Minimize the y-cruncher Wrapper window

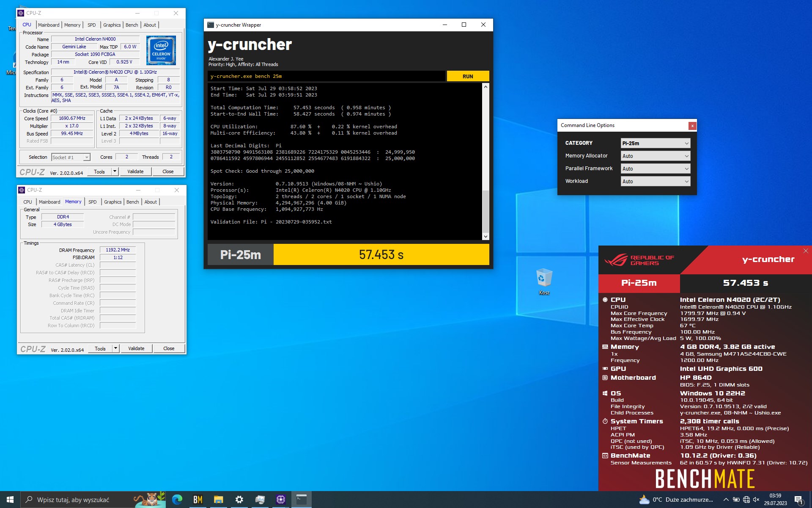(x=444, y=25)
